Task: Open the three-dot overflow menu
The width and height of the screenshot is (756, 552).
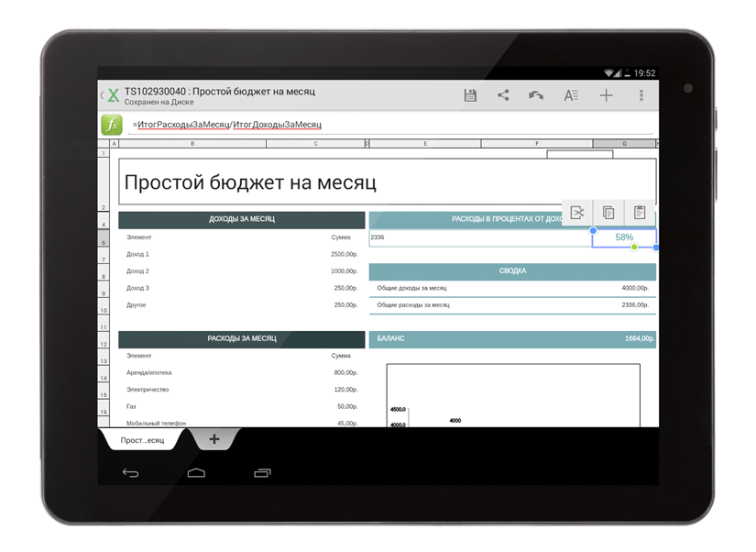Action: [641, 95]
